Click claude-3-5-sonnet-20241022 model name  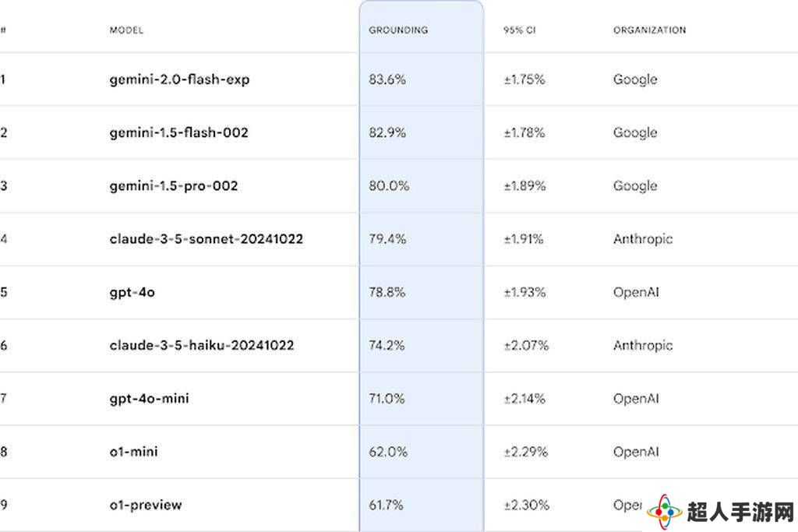[206, 239]
